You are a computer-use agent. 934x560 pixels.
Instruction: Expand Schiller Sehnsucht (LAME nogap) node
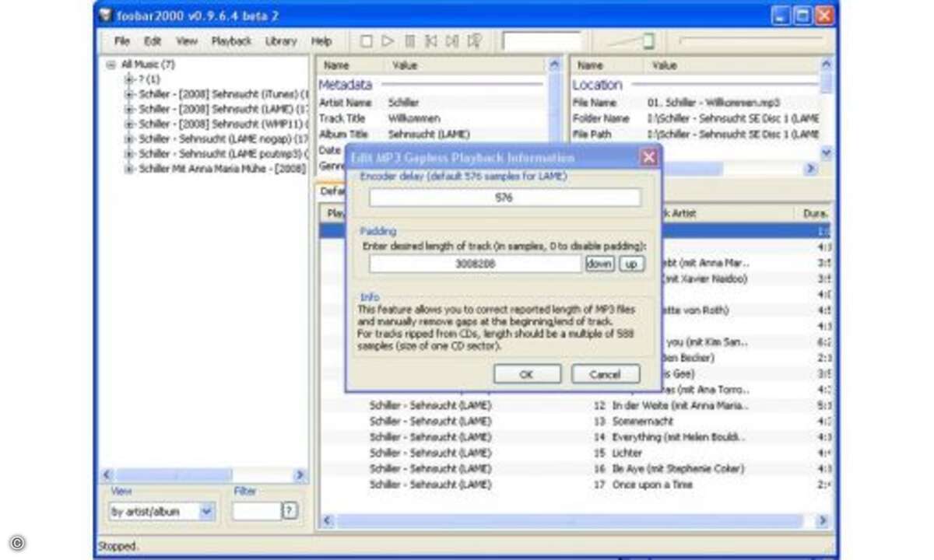click(128, 138)
